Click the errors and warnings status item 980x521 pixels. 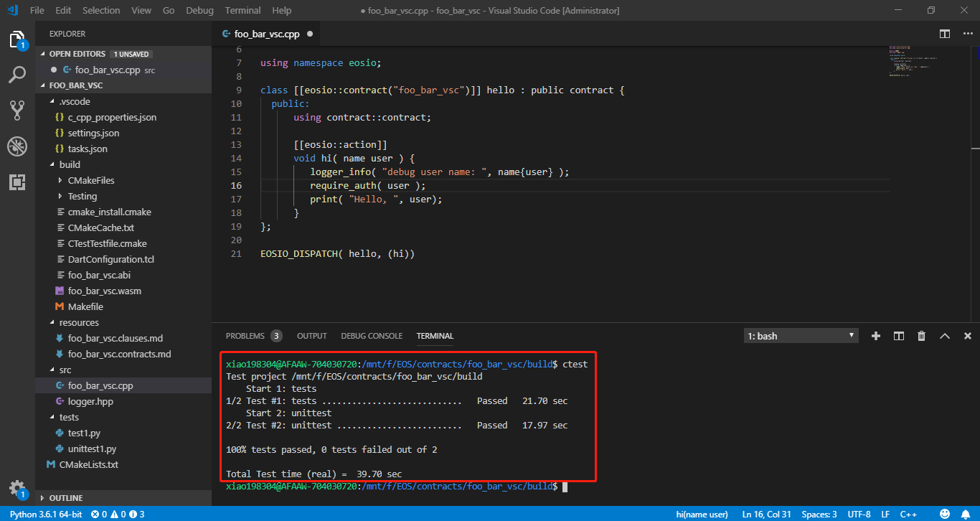pos(118,515)
